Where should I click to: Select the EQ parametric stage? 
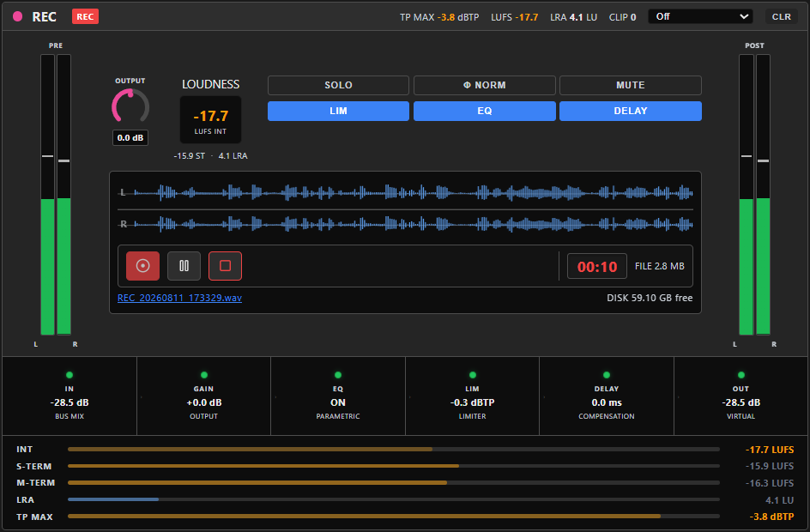click(x=338, y=396)
